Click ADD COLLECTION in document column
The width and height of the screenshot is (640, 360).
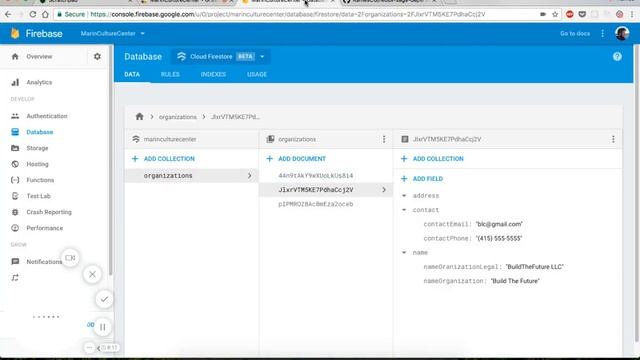click(x=432, y=158)
